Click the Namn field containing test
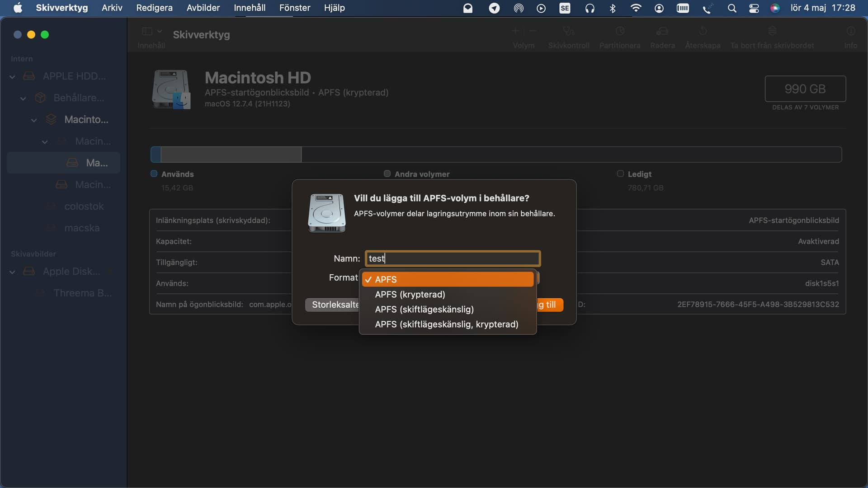Screen dimensions: 868x488 click(453, 258)
